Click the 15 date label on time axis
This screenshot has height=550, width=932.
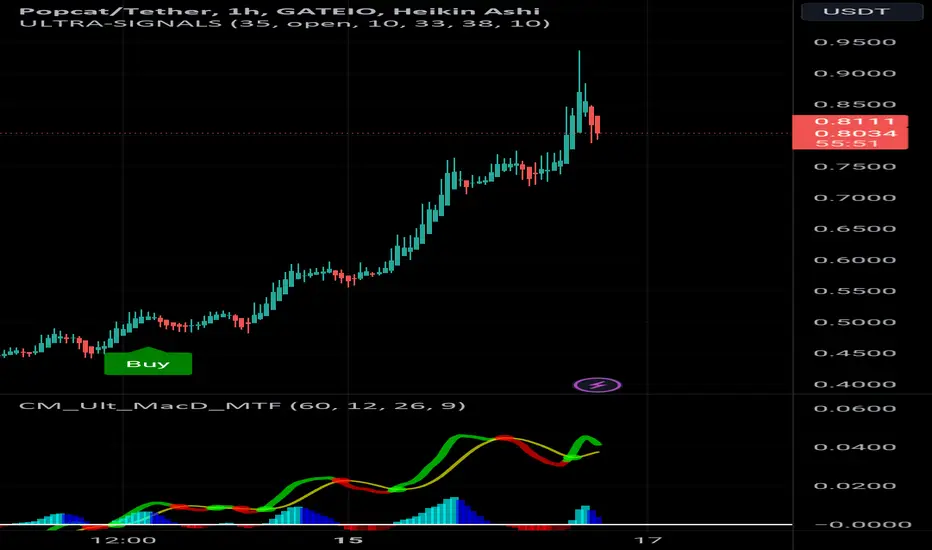[348, 540]
